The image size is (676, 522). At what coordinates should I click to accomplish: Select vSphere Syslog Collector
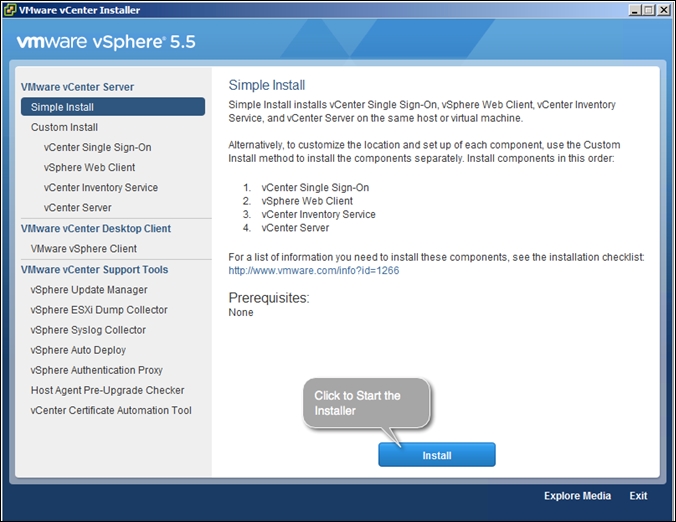point(88,330)
